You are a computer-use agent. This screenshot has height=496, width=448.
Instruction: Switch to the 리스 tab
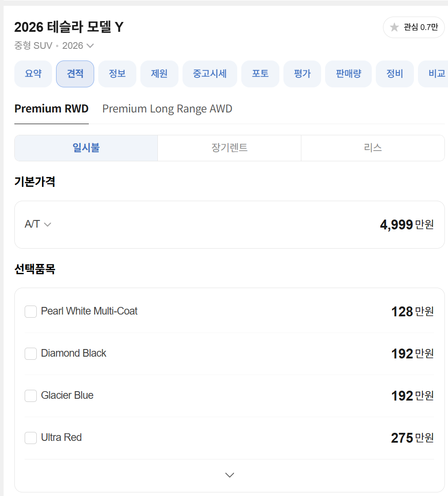pos(373,148)
